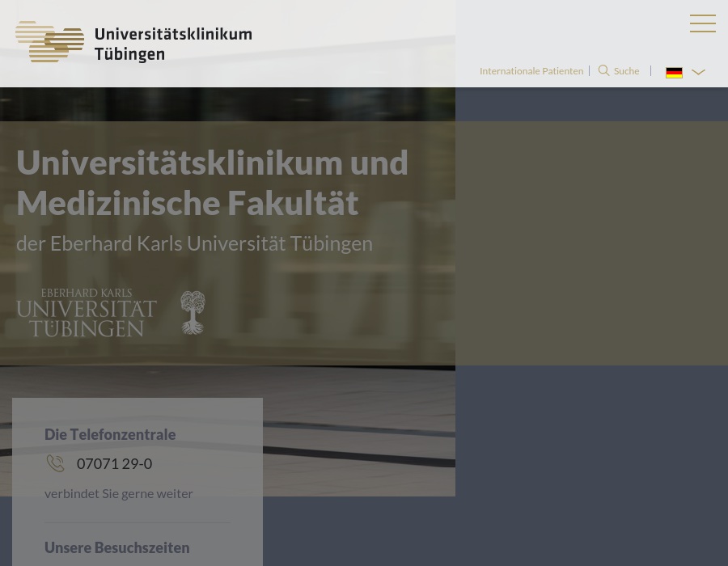The height and width of the screenshot is (566, 728).
Task: Select the Suche menu entry
Action: pyautogui.click(x=619, y=70)
